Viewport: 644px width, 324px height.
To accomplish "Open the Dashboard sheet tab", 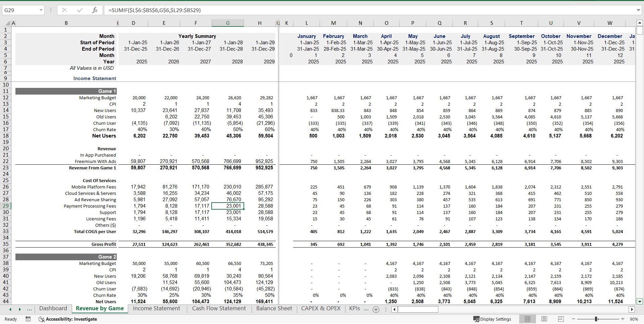I will pos(53,309).
